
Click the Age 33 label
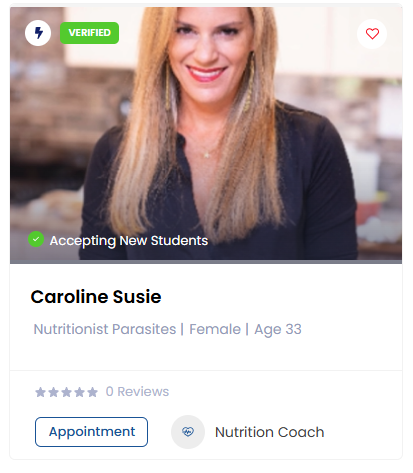coord(278,330)
